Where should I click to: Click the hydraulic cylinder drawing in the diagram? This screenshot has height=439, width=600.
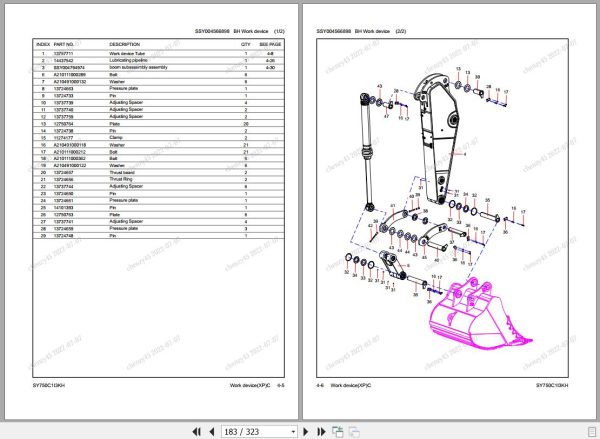[367, 152]
